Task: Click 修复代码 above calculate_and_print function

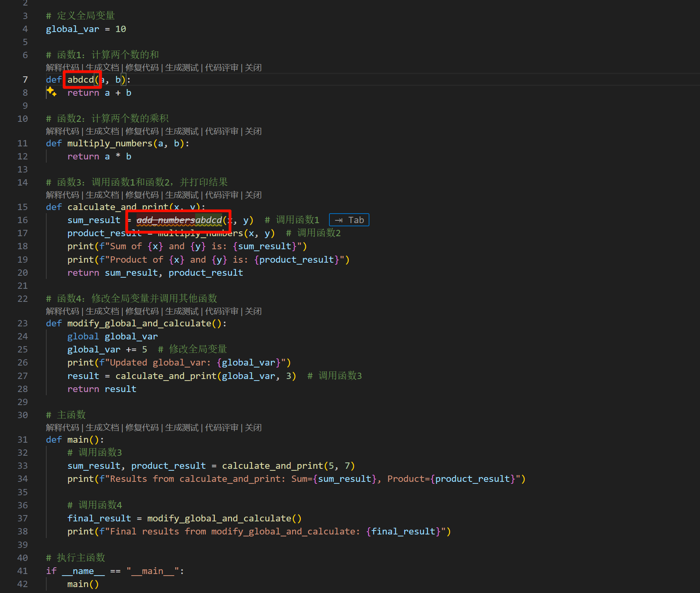Action: (x=142, y=195)
